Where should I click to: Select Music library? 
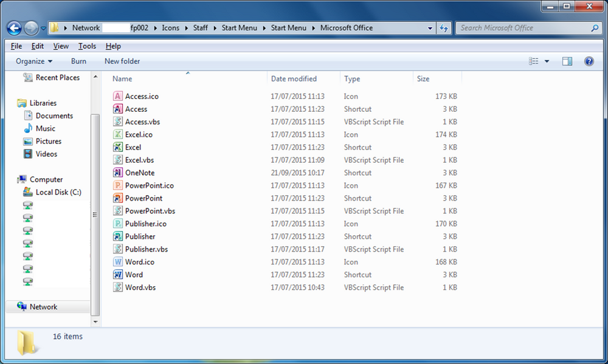pos(46,129)
